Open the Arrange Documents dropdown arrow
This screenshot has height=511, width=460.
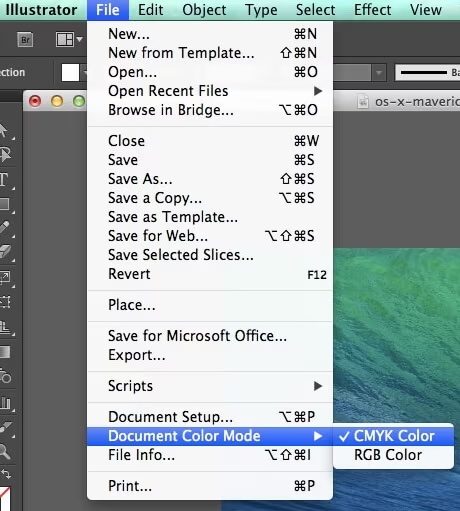click(79, 40)
